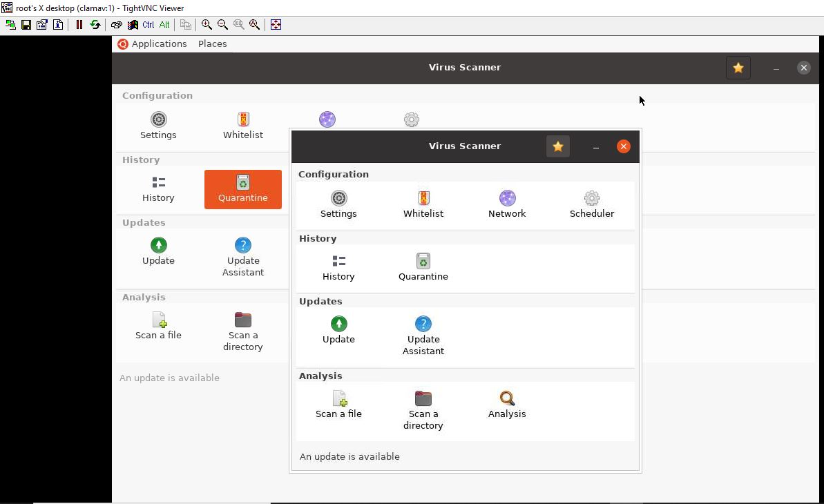Click the star button in the front window's title bar
This screenshot has height=504, width=824.
point(558,146)
